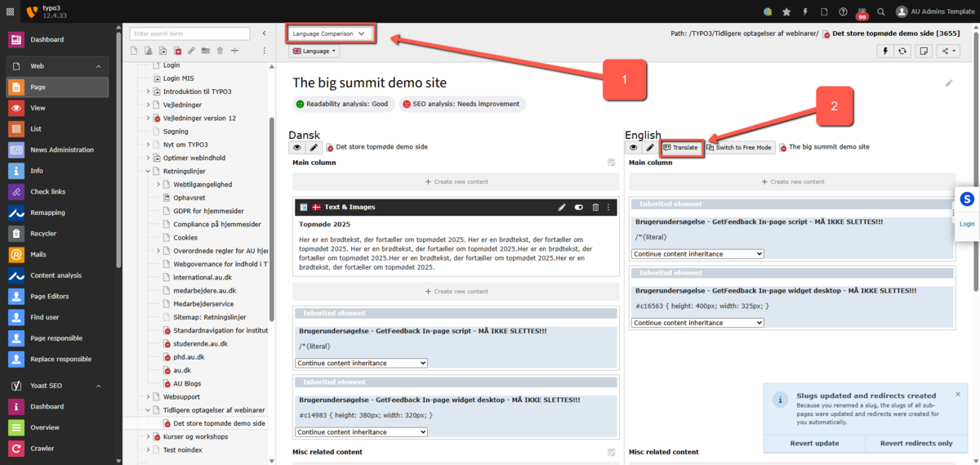Click the clear cache lightning button
Screen dimensions: 980x465
(x=885, y=51)
